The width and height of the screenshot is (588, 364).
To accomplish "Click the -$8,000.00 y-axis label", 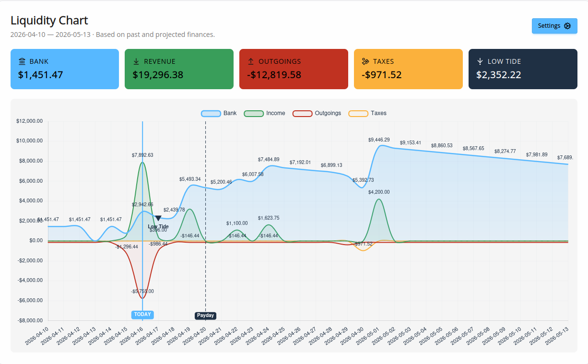I will 29,320.
